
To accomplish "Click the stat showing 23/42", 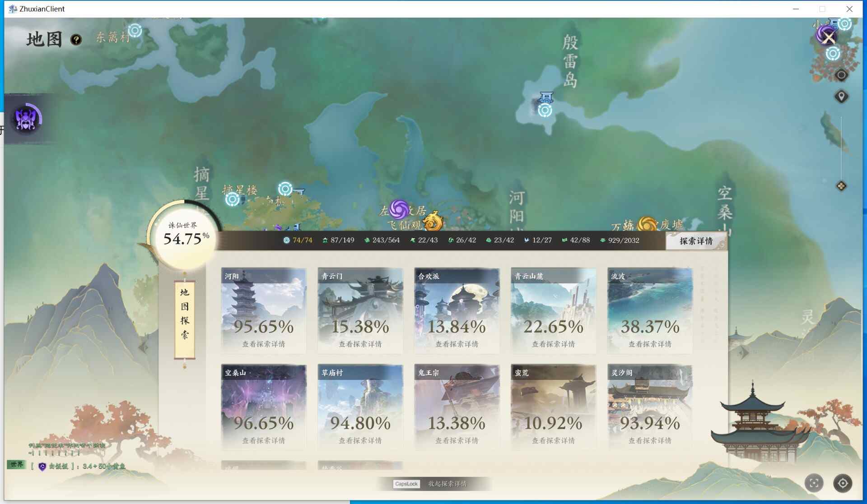I will click(500, 240).
